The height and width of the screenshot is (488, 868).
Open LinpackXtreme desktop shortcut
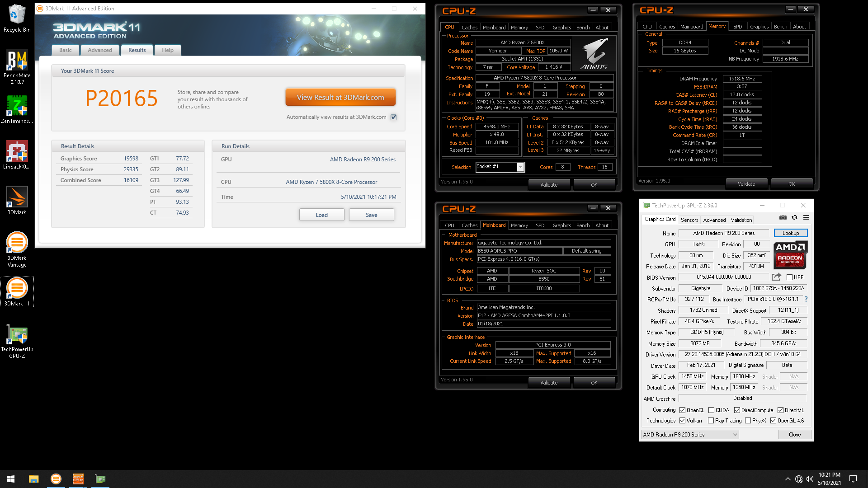tap(17, 155)
